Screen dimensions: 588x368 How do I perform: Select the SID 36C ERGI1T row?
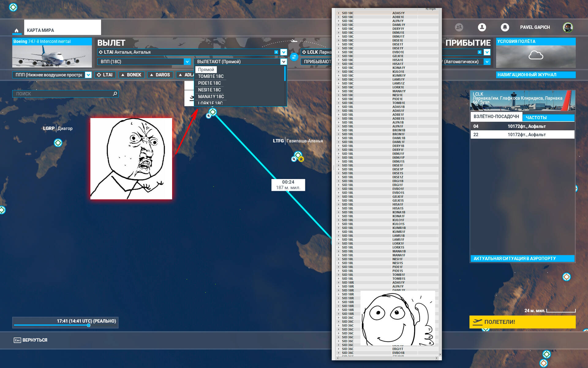click(387, 349)
